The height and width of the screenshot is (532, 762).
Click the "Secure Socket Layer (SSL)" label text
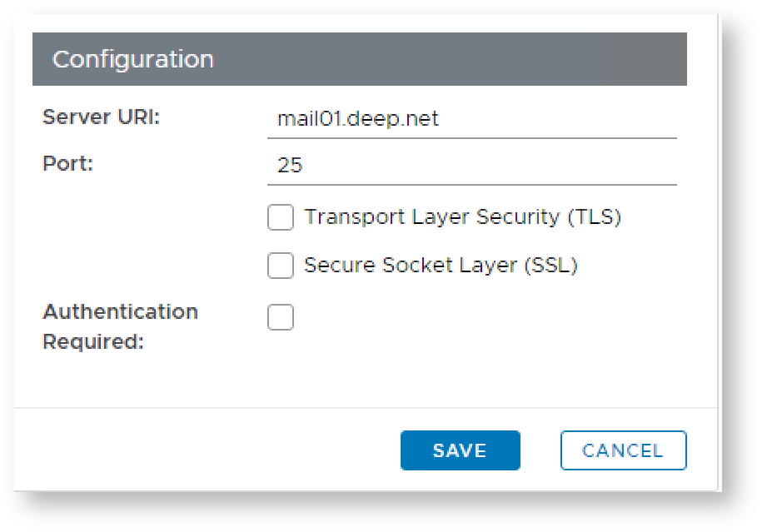[441, 266]
